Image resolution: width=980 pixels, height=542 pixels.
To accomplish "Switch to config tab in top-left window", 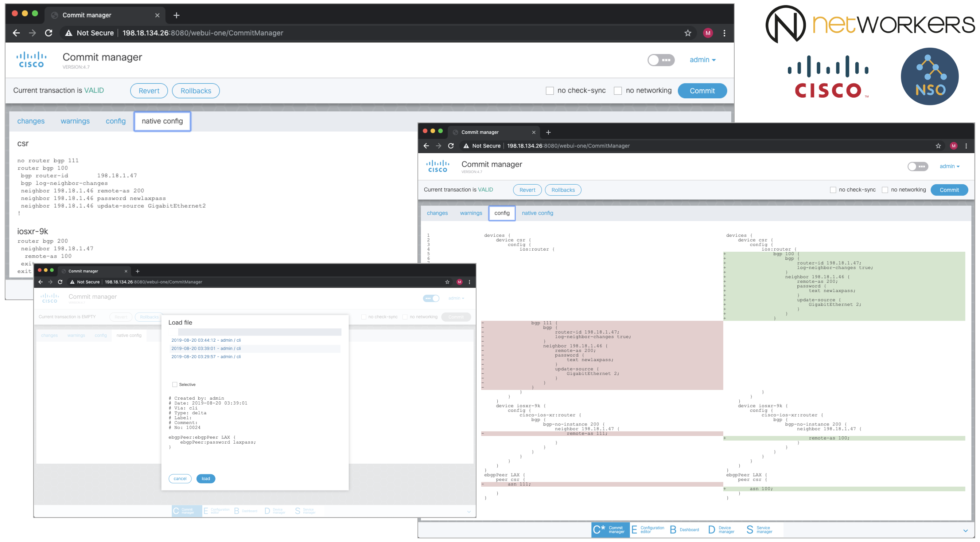I will point(115,121).
